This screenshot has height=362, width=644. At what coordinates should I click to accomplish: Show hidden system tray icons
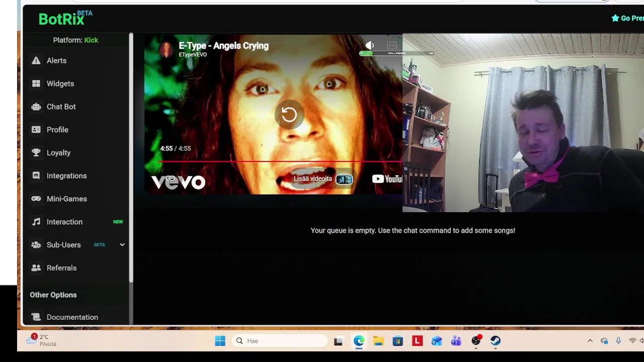pos(590,341)
